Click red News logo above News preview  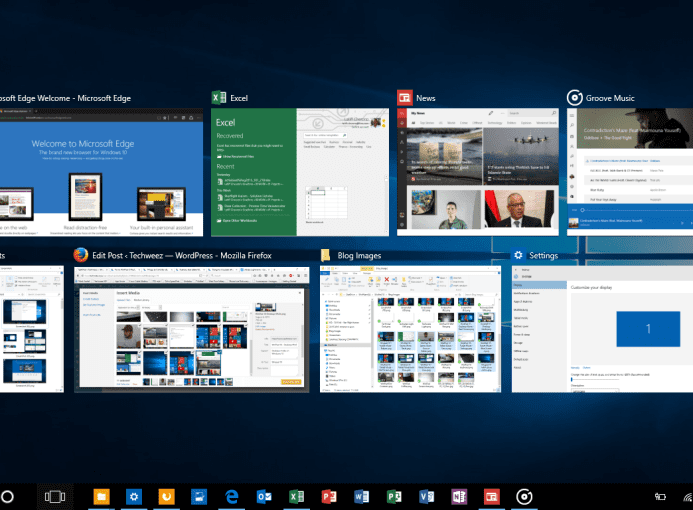(x=404, y=98)
